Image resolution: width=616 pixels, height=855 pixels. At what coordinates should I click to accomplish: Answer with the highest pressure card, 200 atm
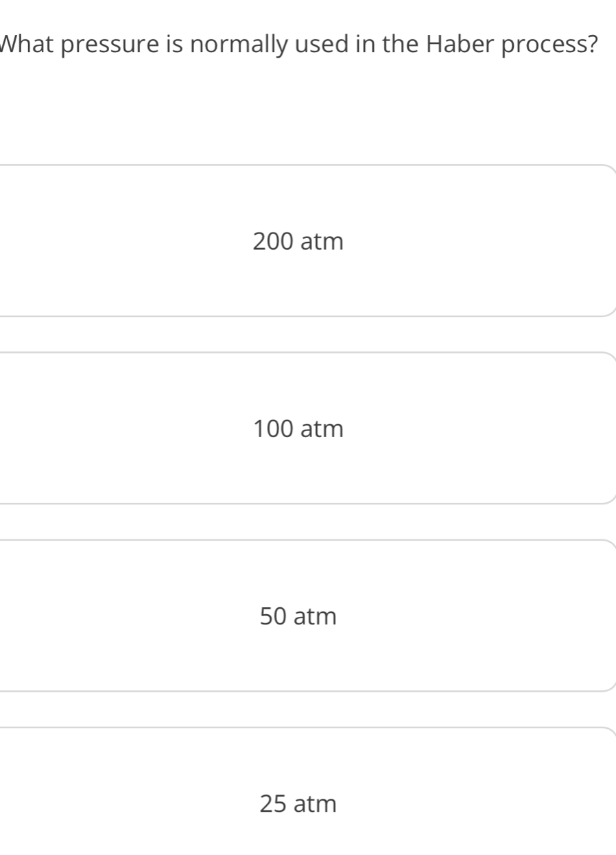click(x=308, y=241)
